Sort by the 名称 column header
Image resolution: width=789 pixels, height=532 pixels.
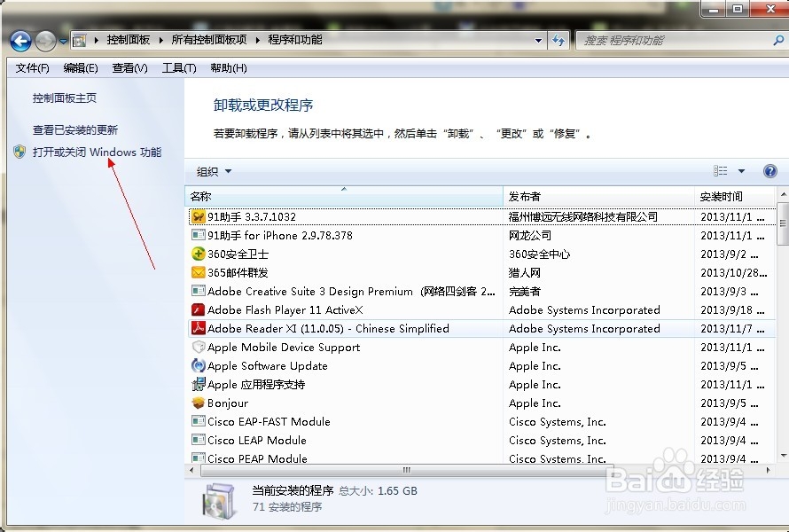[x=344, y=196]
